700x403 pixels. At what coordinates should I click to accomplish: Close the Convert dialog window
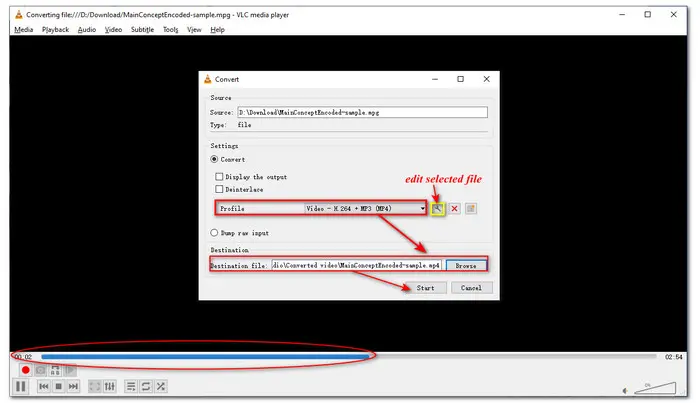pyautogui.click(x=487, y=79)
